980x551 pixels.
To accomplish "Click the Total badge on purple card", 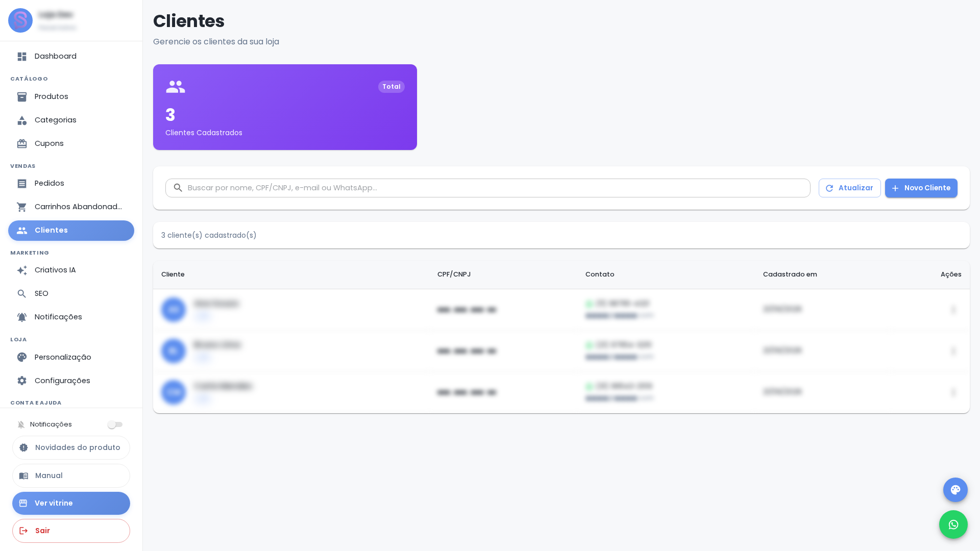I will point(391,87).
